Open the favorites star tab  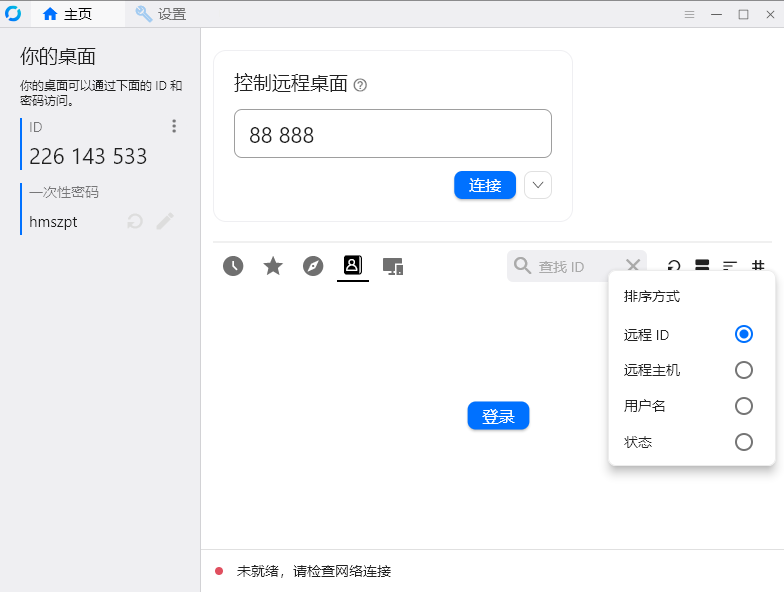[x=273, y=266]
